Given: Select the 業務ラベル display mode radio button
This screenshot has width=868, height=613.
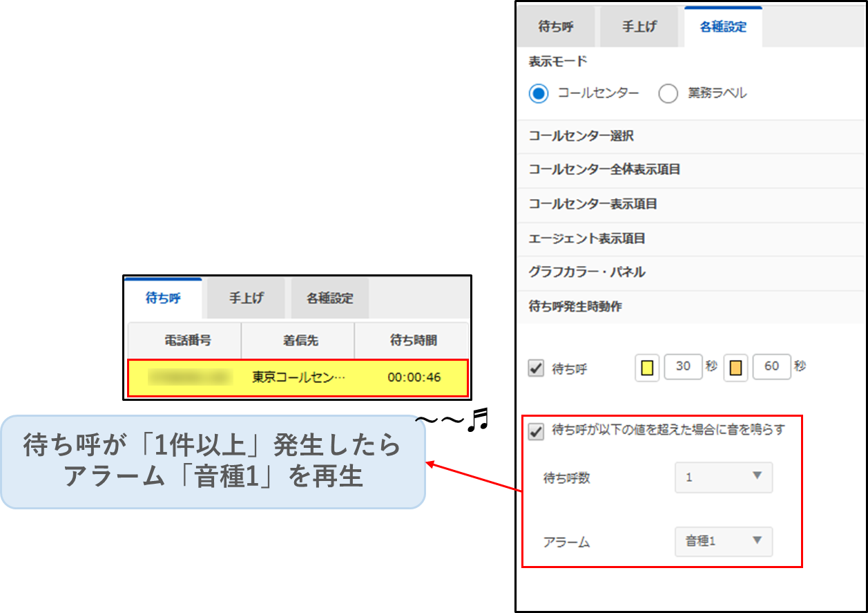Looking at the screenshot, I should click(x=668, y=93).
